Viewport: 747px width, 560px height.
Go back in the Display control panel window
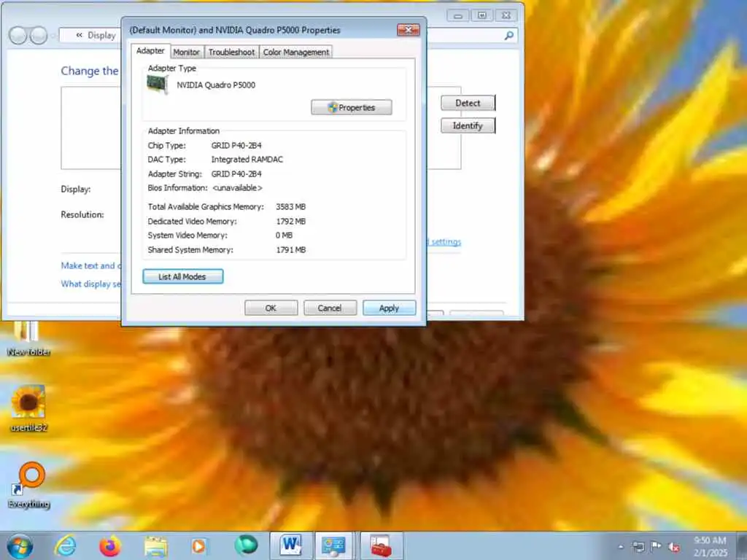click(18, 35)
